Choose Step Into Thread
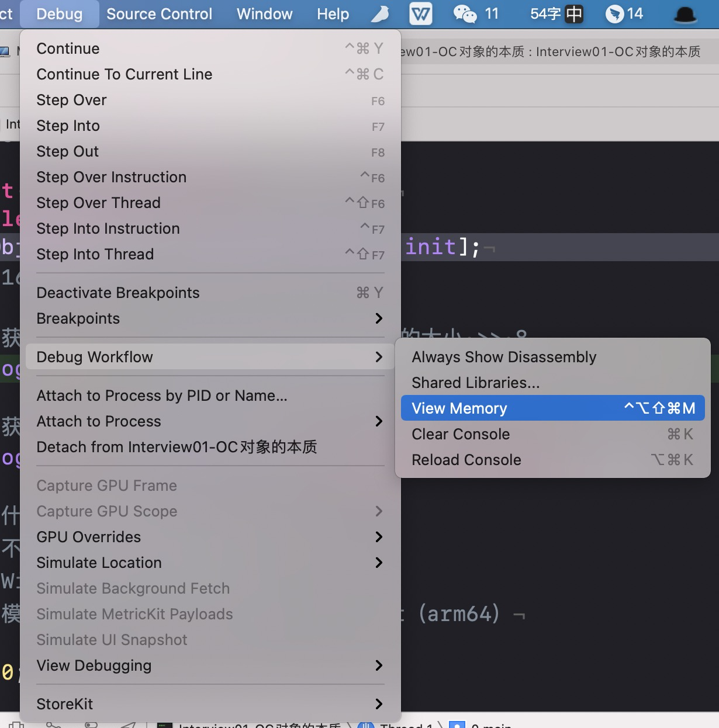Viewport: 719px width, 728px height. click(x=210, y=254)
